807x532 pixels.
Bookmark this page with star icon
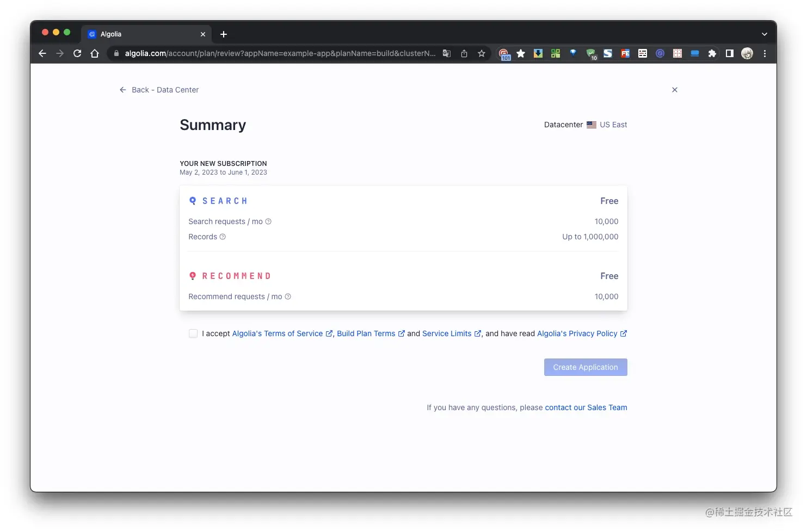(x=482, y=53)
